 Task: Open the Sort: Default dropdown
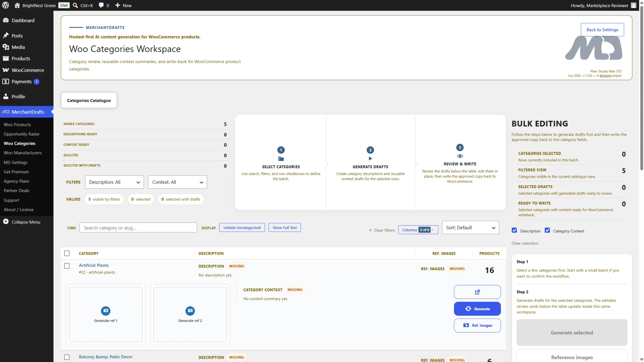[470, 228]
